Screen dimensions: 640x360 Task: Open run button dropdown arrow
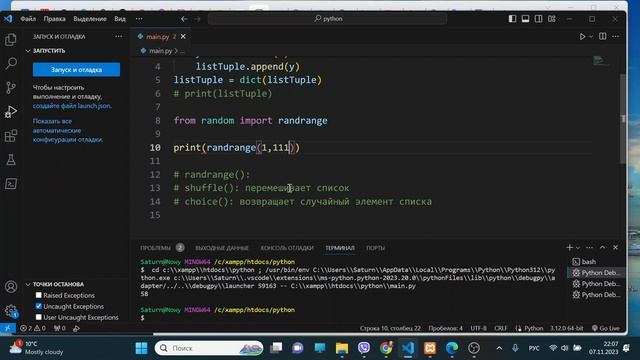591,37
